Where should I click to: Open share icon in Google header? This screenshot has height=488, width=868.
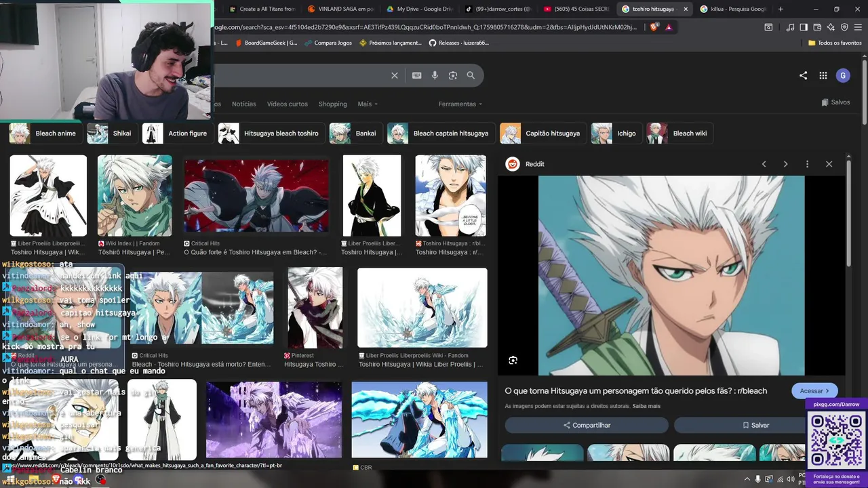click(803, 75)
